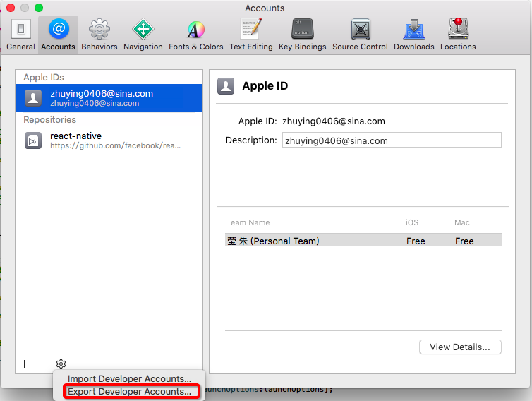
Task: Click the Apple ID bold heading
Action: [265, 86]
